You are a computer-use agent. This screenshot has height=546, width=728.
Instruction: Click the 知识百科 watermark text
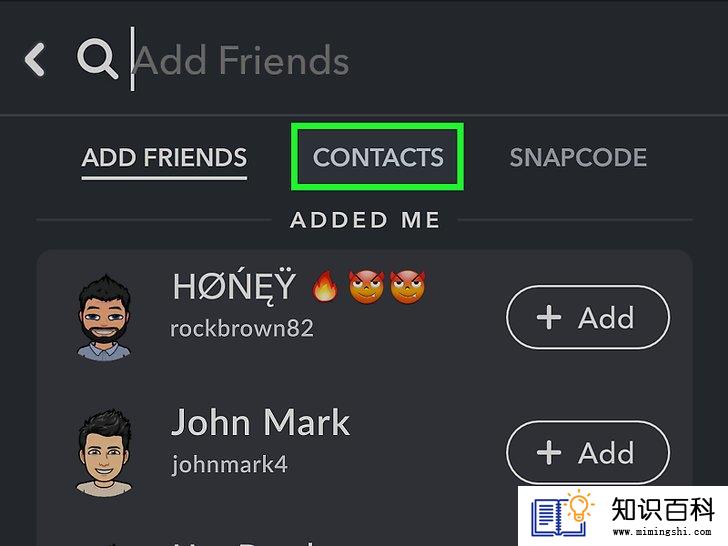pyautogui.click(x=663, y=509)
